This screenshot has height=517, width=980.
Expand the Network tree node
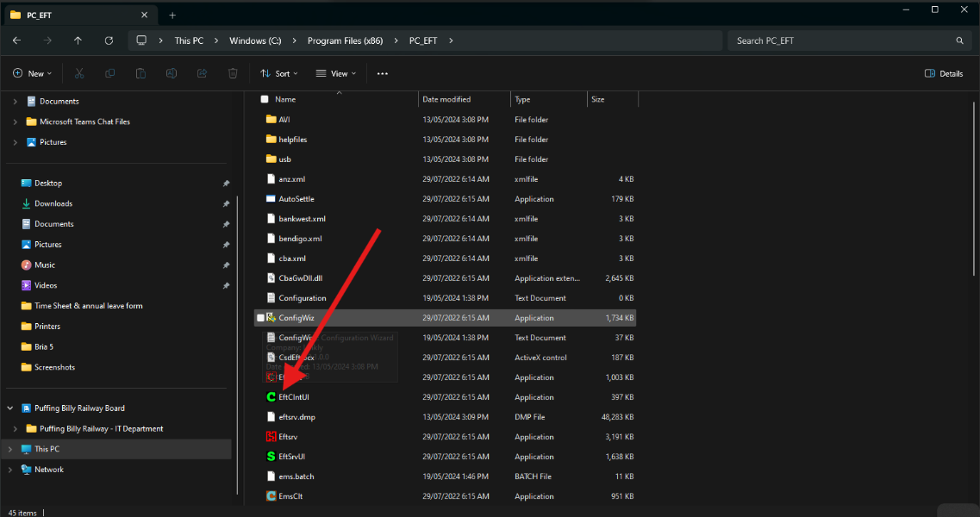coord(10,470)
